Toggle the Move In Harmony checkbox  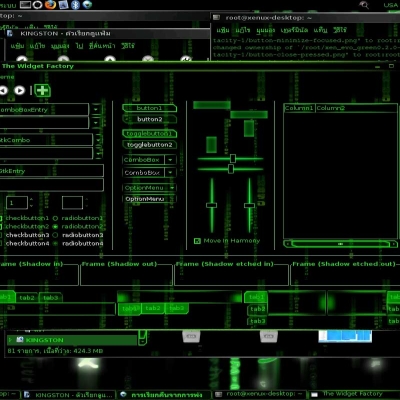(197, 241)
